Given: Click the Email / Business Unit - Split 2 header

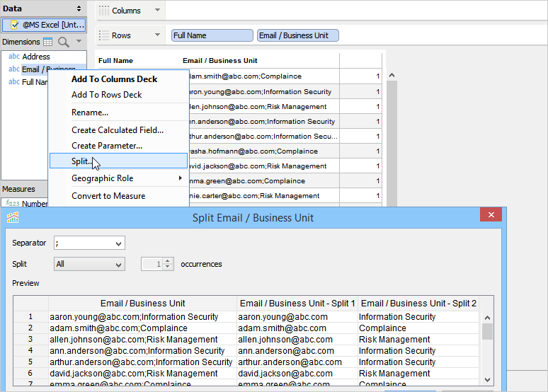Looking at the screenshot, I should tap(418, 304).
